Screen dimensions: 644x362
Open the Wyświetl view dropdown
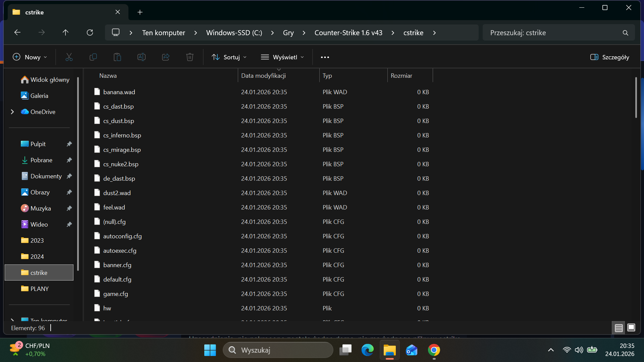coord(282,57)
